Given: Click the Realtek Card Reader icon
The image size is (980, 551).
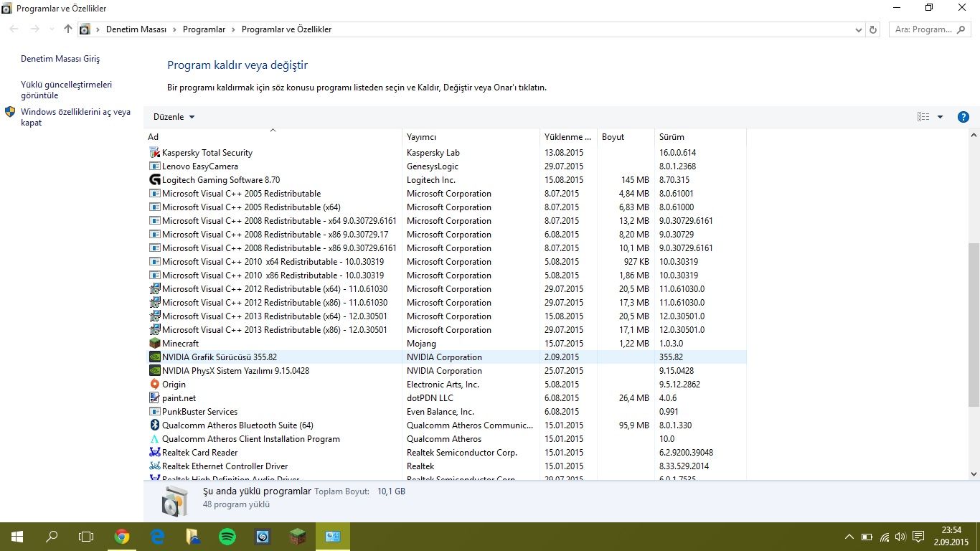Looking at the screenshot, I should pos(154,453).
